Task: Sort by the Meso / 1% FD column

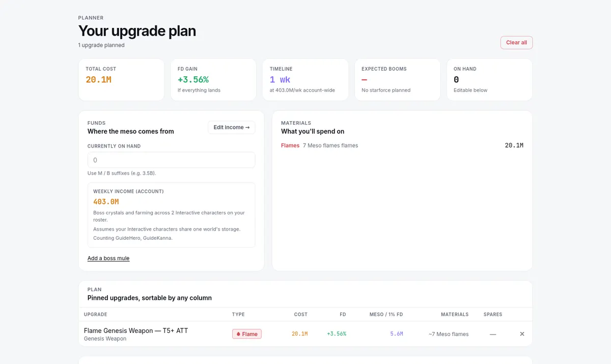Action: pos(386,315)
